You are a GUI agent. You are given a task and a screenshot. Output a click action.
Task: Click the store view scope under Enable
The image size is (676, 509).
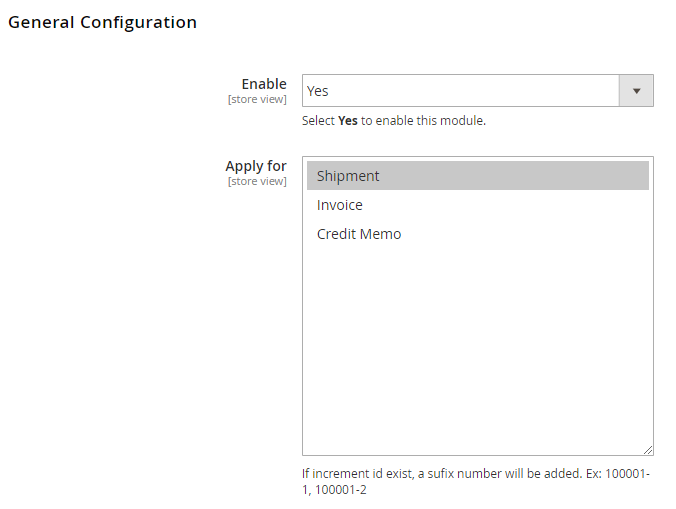pyautogui.click(x=257, y=99)
